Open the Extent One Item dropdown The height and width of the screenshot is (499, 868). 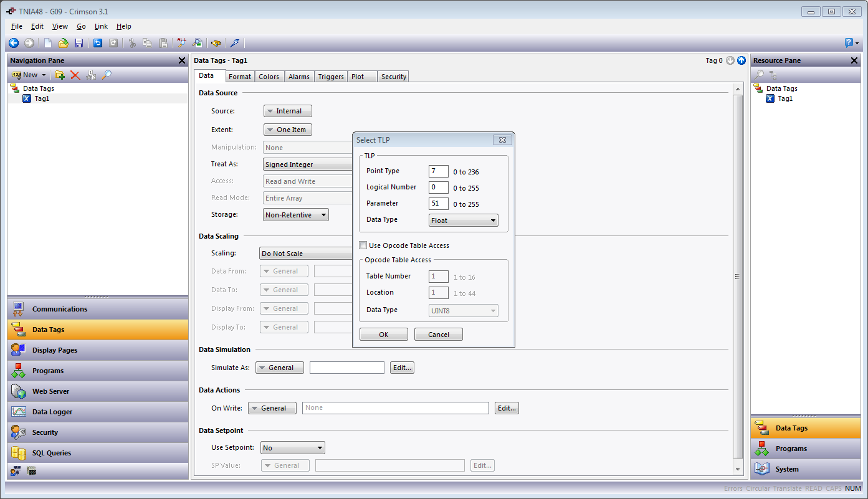pos(288,130)
